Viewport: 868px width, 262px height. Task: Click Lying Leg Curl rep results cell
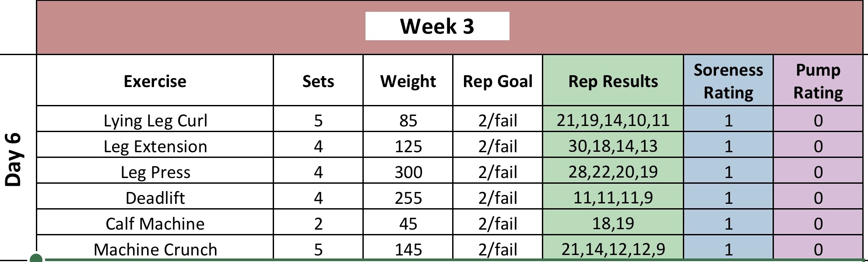pos(613,120)
